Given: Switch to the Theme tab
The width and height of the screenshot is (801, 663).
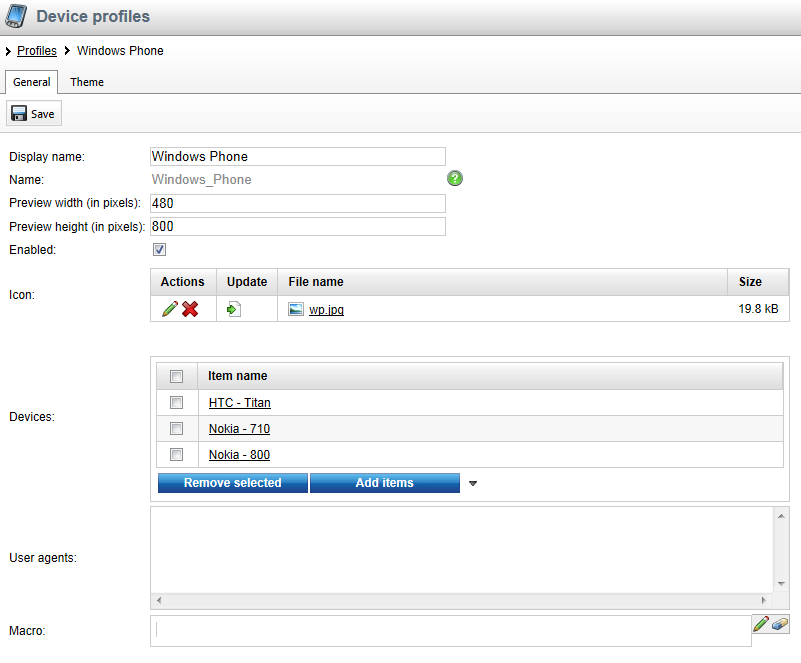Looking at the screenshot, I should (87, 82).
